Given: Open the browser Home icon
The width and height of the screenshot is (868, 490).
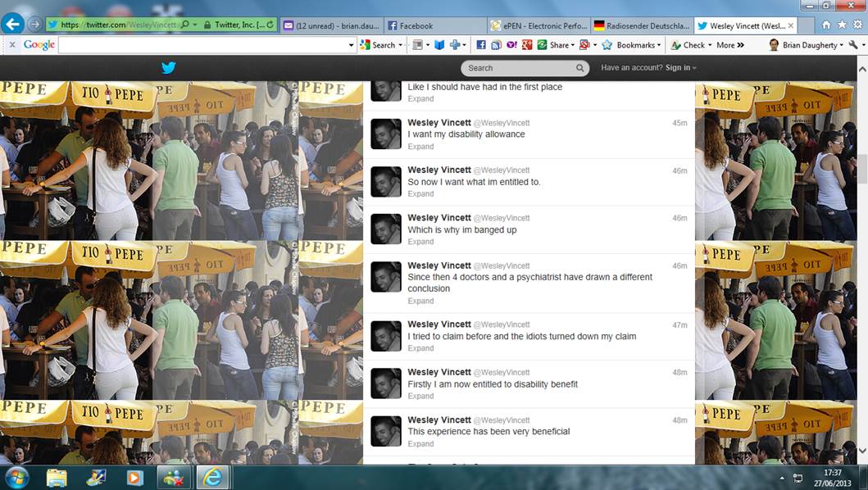Looking at the screenshot, I should click(x=826, y=25).
